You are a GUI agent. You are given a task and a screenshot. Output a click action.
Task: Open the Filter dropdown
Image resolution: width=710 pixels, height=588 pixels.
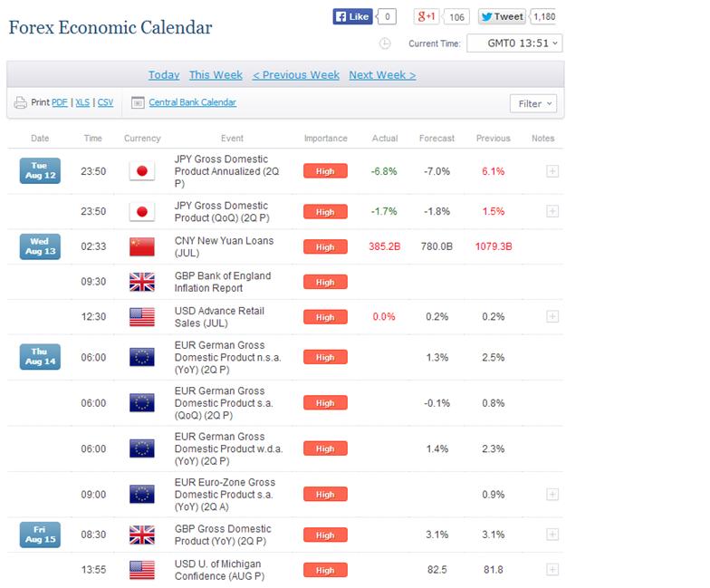click(533, 104)
